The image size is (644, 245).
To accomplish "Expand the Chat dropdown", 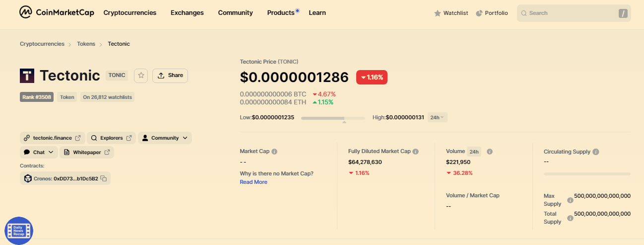I will 39,152.
